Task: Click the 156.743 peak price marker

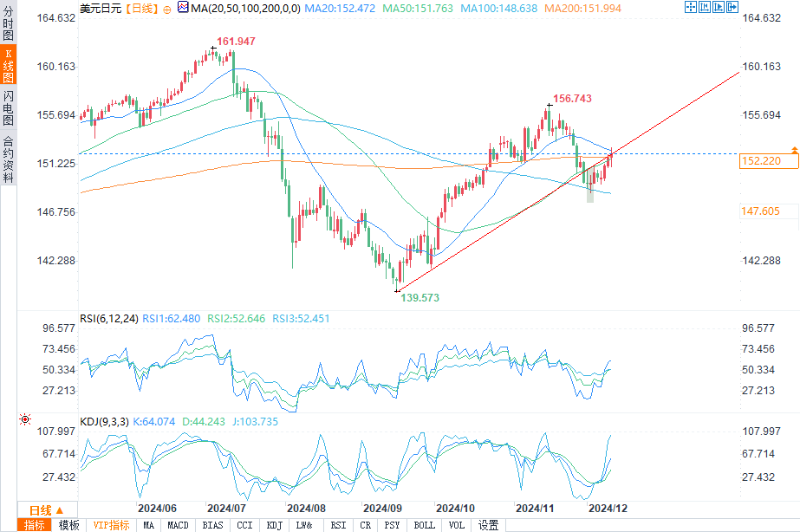Action: (x=572, y=99)
